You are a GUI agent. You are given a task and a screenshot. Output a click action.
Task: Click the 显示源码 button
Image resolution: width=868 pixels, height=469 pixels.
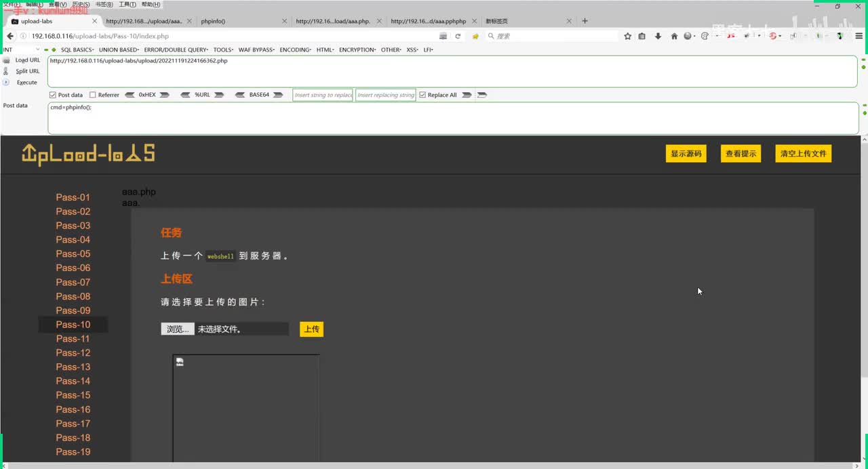tap(686, 154)
